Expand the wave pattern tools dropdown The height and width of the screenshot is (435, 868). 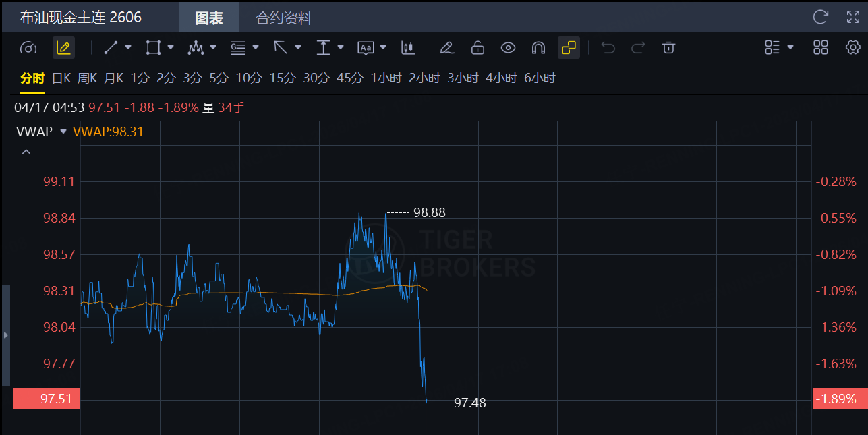point(213,48)
